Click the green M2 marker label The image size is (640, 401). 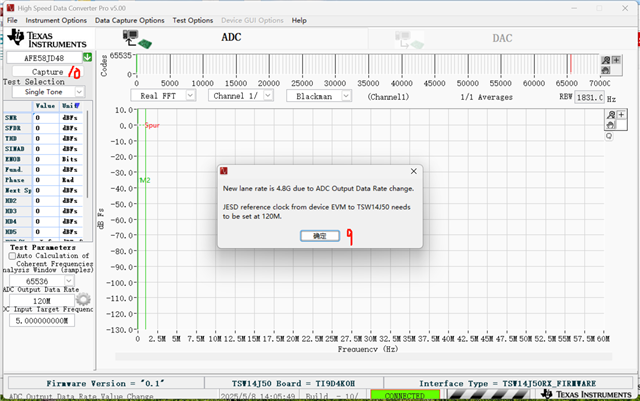tap(145, 180)
